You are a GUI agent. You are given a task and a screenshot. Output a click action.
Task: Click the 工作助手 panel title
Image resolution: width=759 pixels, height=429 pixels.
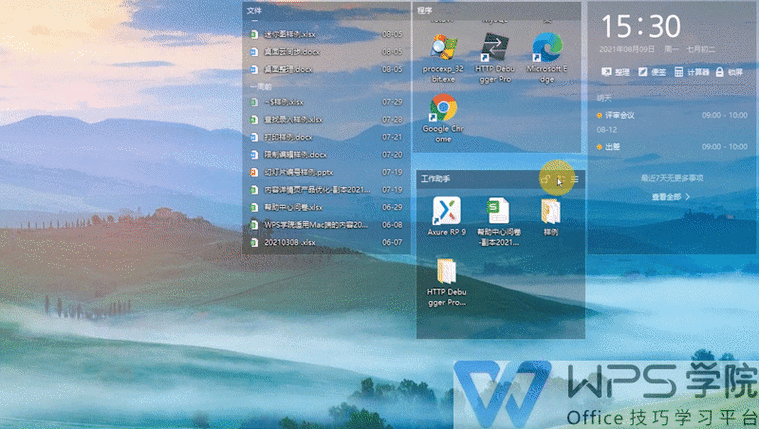point(435,179)
